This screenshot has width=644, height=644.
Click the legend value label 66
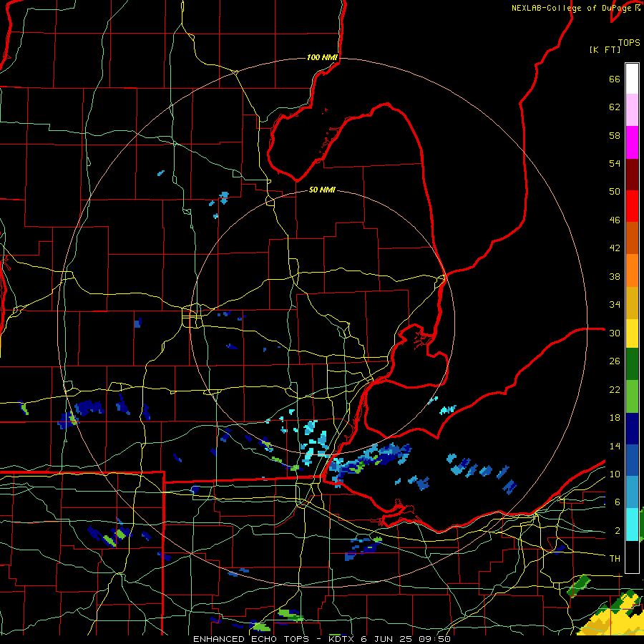[x=615, y=79]
